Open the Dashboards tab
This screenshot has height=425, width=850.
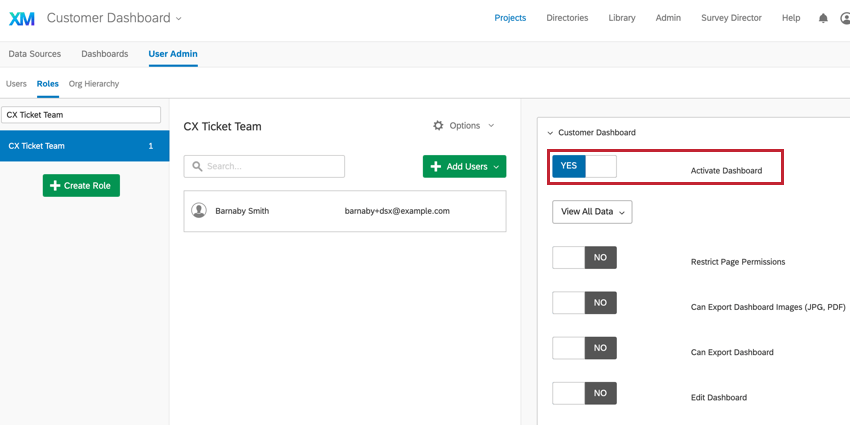[x=105, y=54]
